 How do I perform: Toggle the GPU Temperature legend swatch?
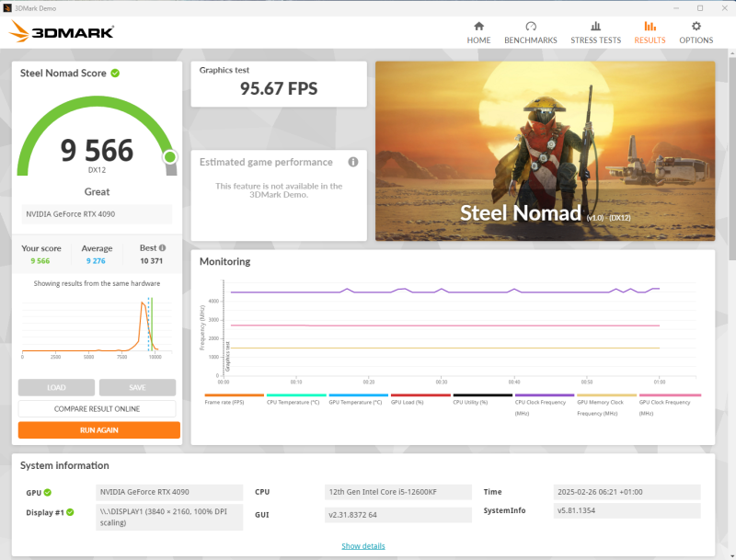[x=359, y=394]
